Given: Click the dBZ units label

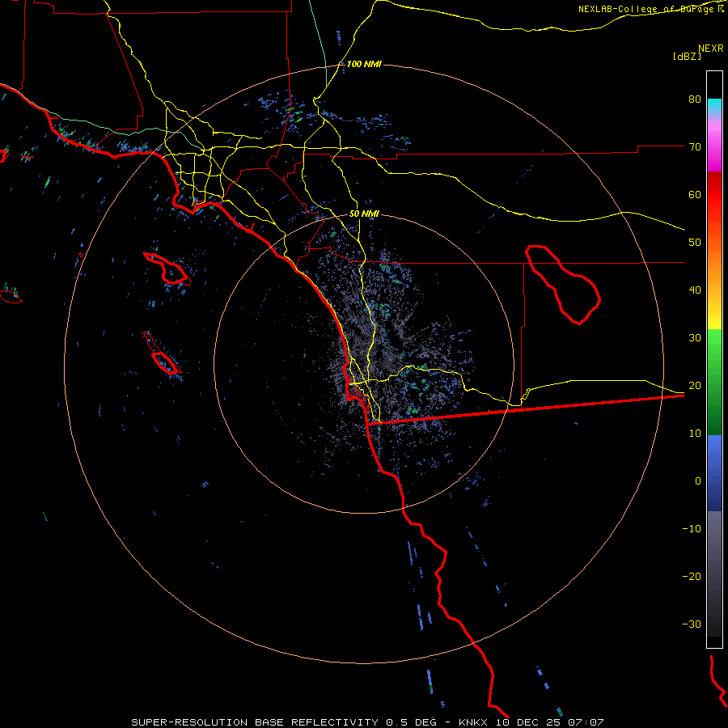Looking at the screenshot, I should coord(687,57).
